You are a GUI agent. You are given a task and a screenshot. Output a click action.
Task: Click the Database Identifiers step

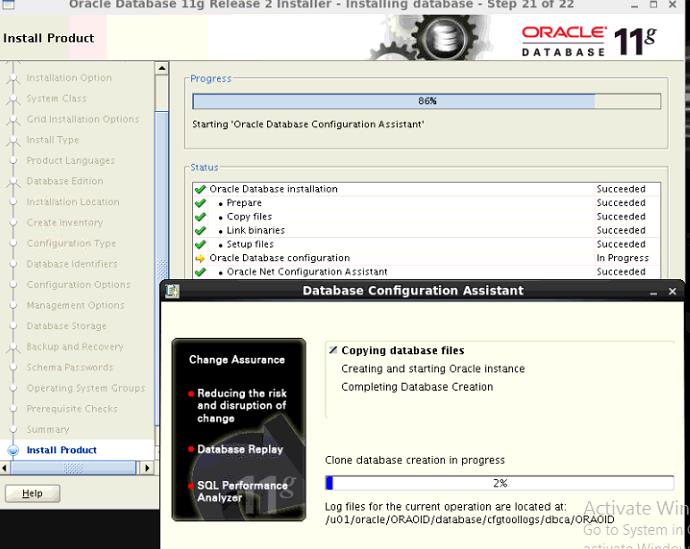(x=72, y=264)
